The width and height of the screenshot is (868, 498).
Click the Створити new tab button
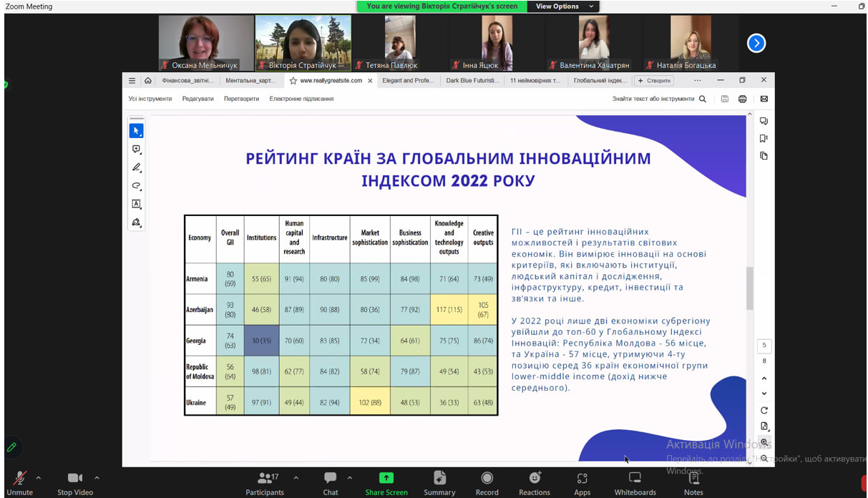(x=654, y=81)
